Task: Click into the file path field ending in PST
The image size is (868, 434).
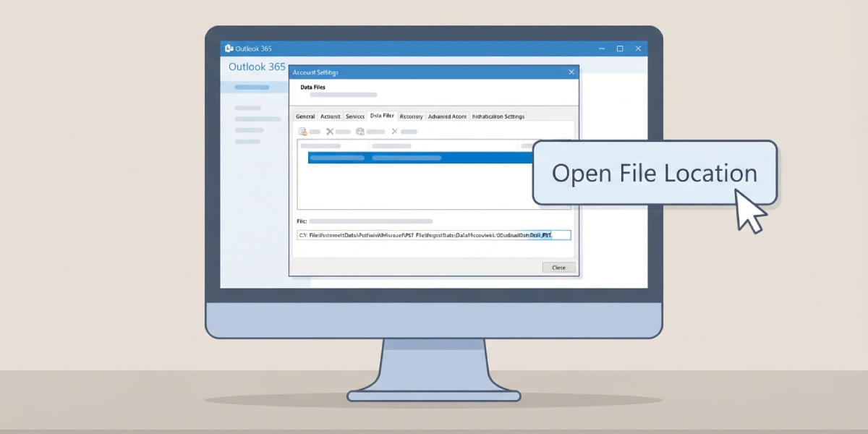Action: click(x=433, y=235)
